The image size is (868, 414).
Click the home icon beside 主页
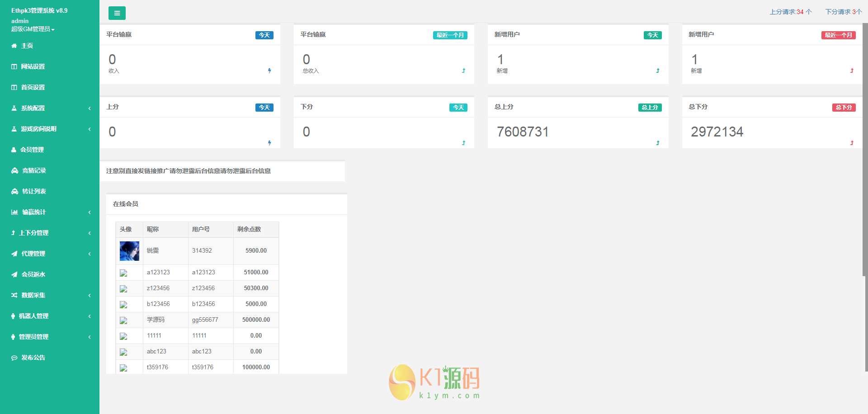(14, 46)
